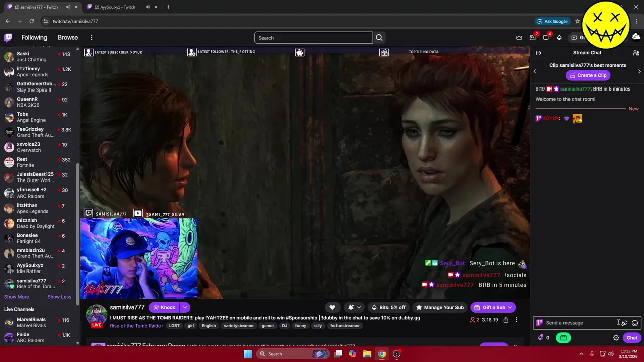Open the chat identity 1st badge

click(539, 323)
